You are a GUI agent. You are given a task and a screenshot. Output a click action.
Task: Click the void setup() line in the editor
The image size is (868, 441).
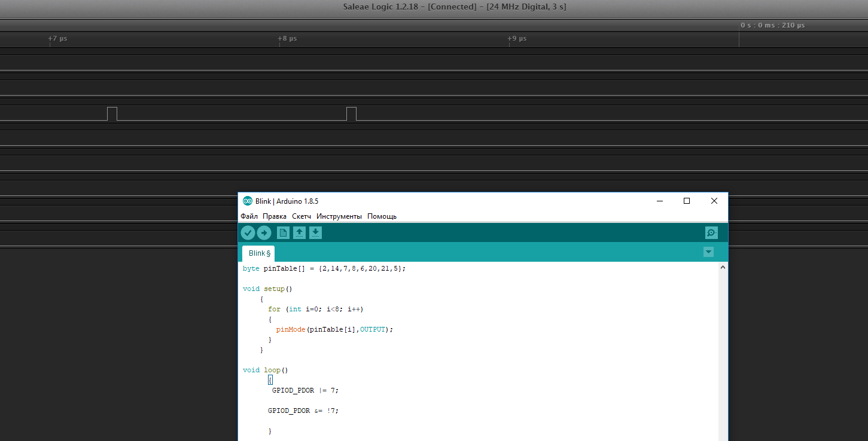click(x=267, y=289)
